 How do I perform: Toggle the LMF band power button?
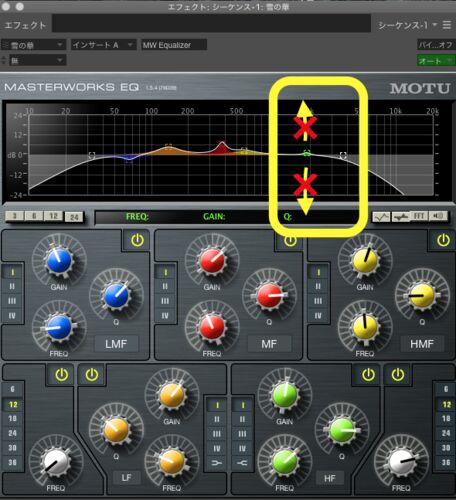[137, 240]
